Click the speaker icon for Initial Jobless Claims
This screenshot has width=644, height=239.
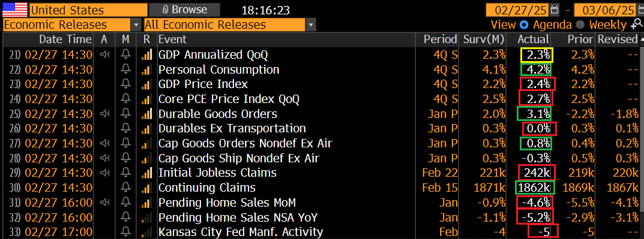(x=104, y=173)
